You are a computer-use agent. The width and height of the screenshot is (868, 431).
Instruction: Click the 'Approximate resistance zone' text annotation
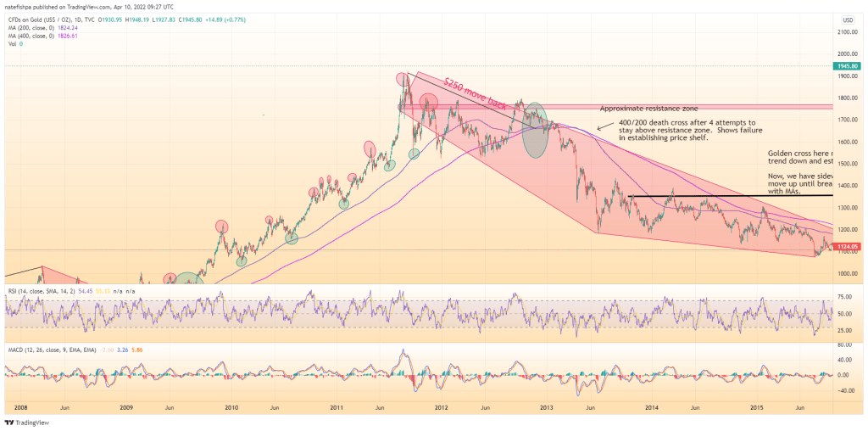pyautogui.click(x=647, y=109)
